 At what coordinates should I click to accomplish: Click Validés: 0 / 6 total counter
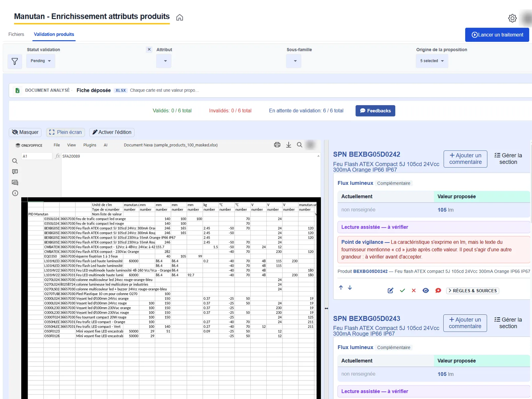point(172,111)
